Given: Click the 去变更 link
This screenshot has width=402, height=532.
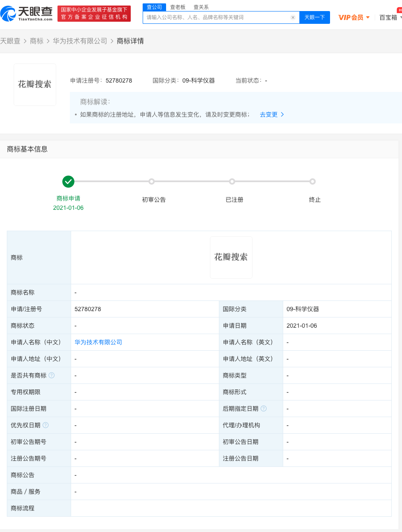Looking at the screenshot, I should (x=272, y=114).
